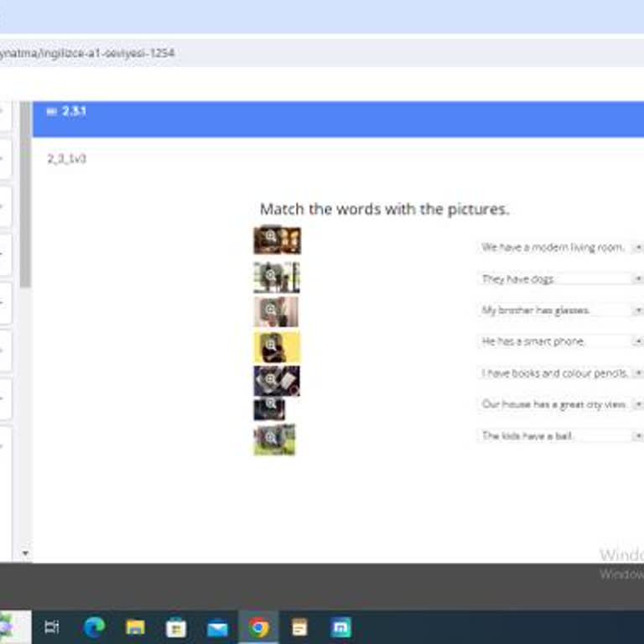The height and width of the screenshot is (644, 644).
Task: Open File Explorer from the taskbar
Action: 136,627
